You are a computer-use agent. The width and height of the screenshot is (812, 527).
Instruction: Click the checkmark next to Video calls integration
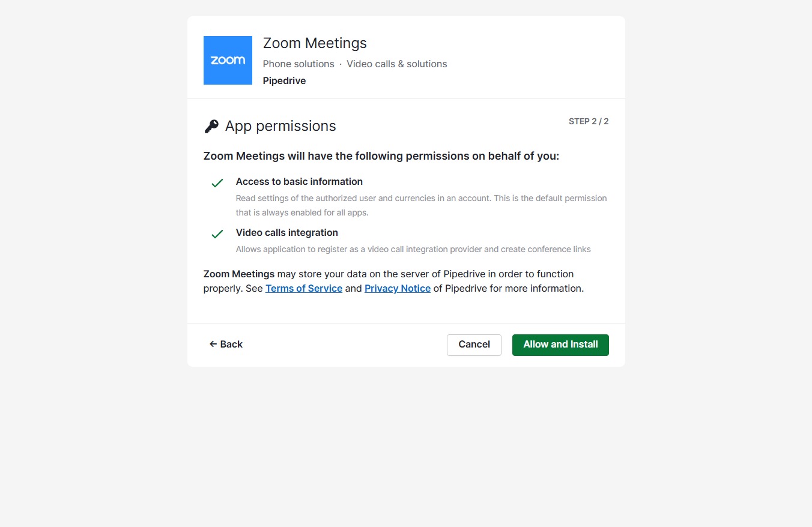click(217, 234)
